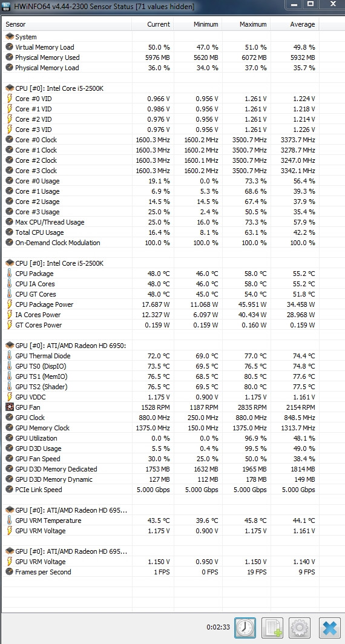Click the System group chip icon
This screenshot has width=345, height=644.
[x=10, y=36]
